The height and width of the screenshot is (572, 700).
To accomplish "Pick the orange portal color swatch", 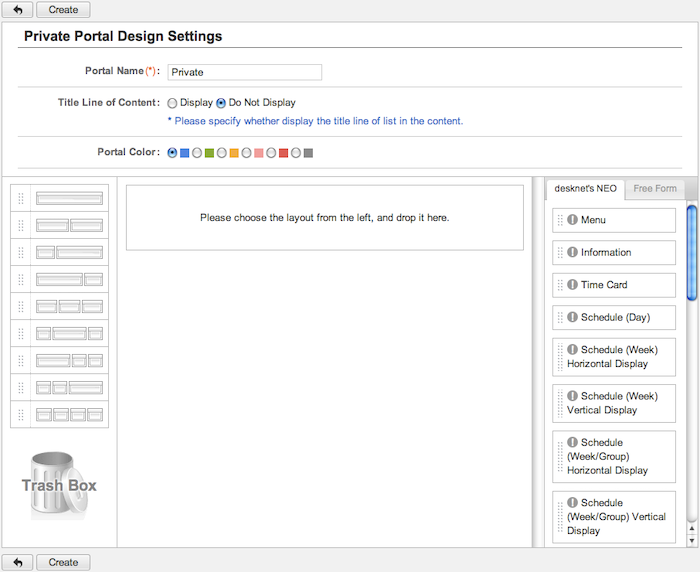I will (234, 153).
